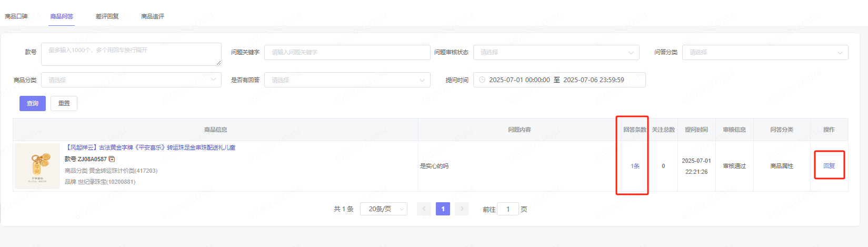Open the 问题审核状态 dropdown
The height and width of the screenshot is (247, 868).
[x=556, y=52]
